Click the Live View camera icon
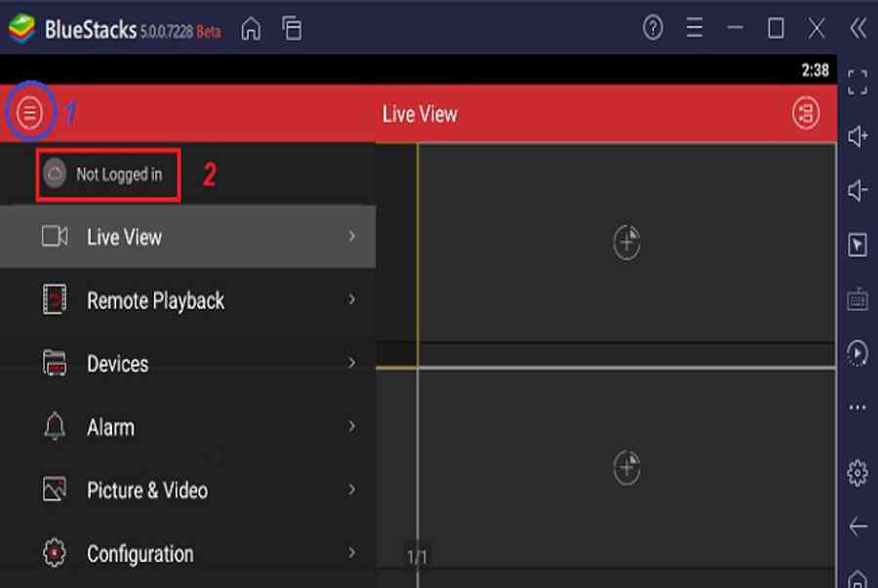Image resolution: width=878 pixels, height=588 pixels. click(55, 236)
